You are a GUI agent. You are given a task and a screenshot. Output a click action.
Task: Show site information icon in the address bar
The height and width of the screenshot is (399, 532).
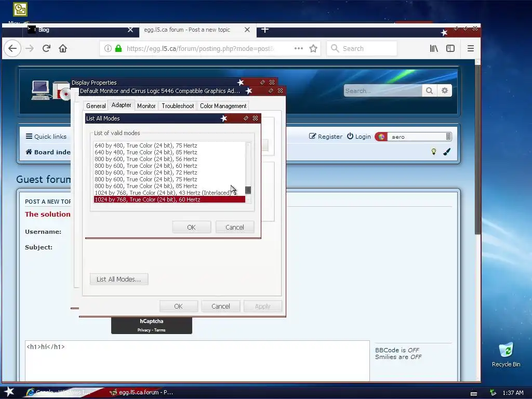tap(108, 48)
